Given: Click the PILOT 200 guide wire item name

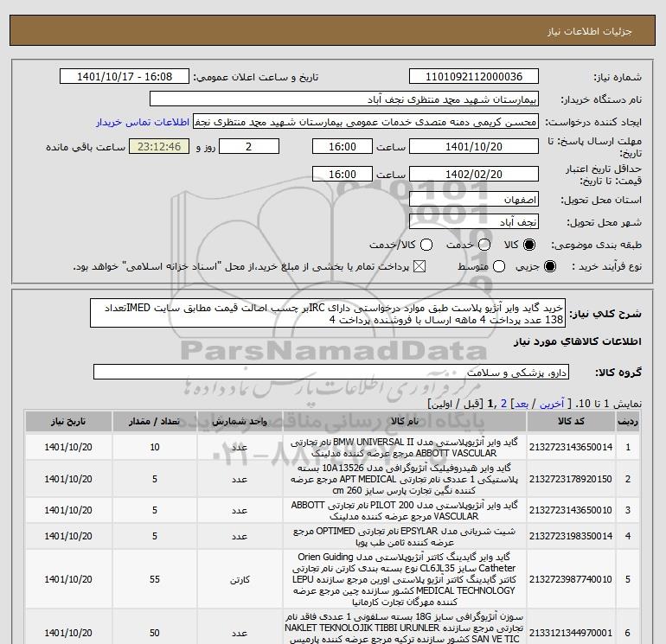Looking at the screenshot, I should [x=405, y=510].
